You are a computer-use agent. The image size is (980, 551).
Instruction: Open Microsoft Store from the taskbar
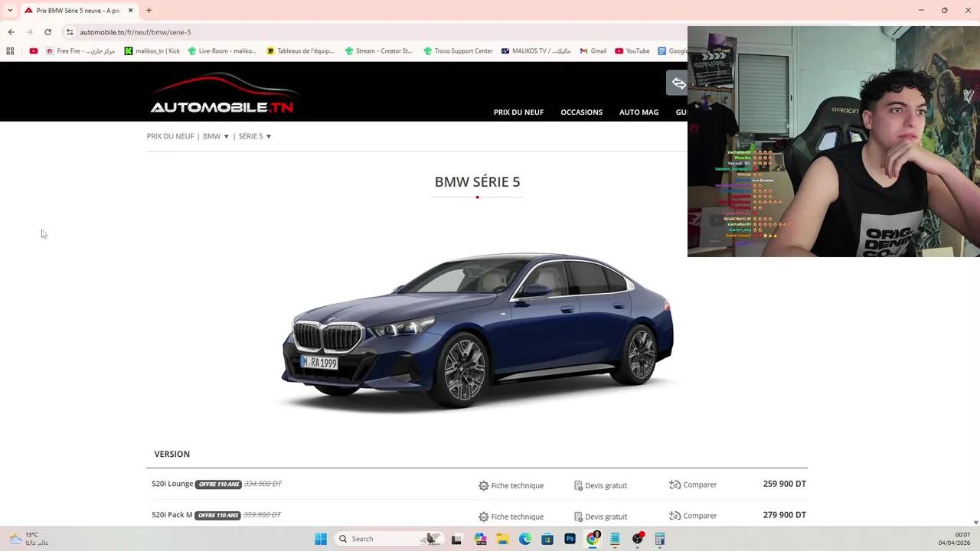[547, 539]
